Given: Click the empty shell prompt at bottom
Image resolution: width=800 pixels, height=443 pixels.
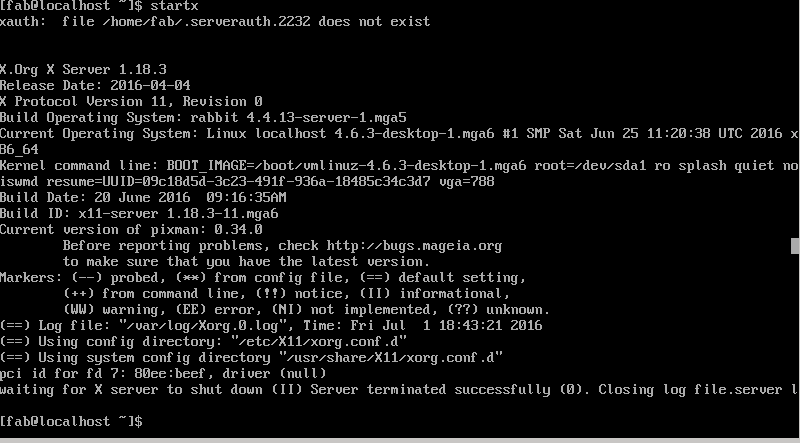Looking at the screenshot, I should click(71, 422).
